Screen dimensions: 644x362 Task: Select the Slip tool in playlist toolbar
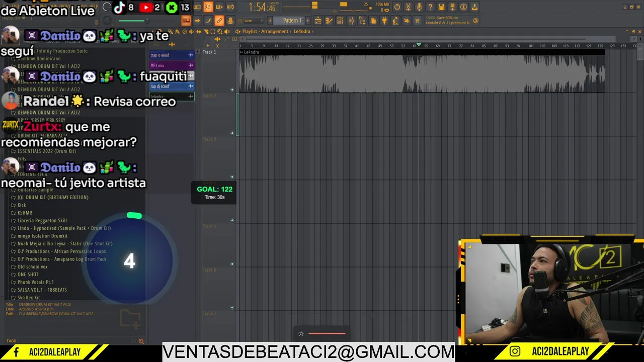(199, 31)
